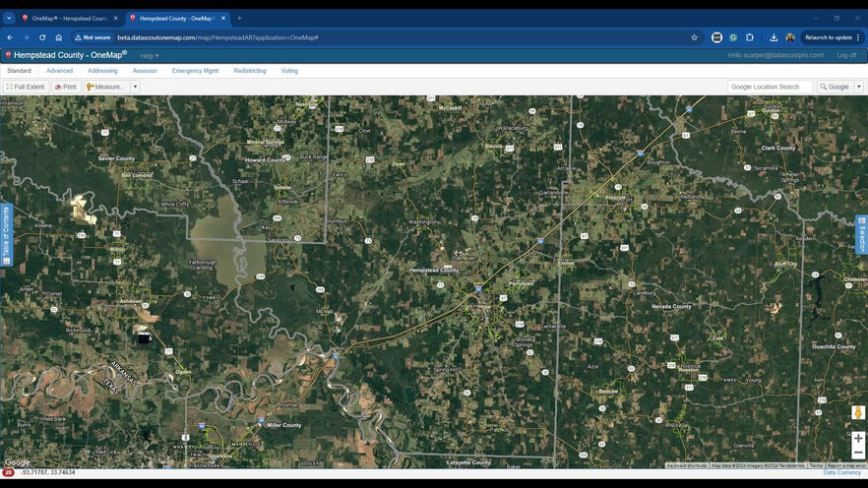The width and height of the screenshot is (868, 488).
Task: Click the OneMap pin logo icon
Action: coord(8,55)
